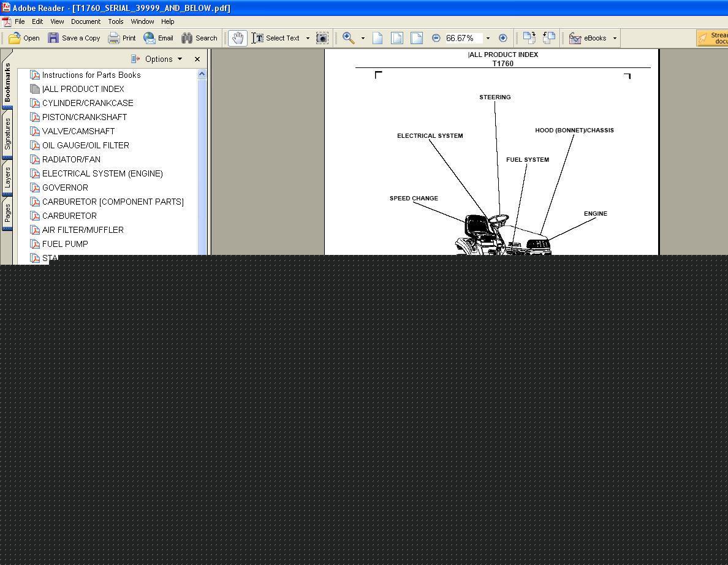Open the plain CARBURETOR bookmark
Image resolution: width=728 pixels, height=565 pixels.
click(69, 216)
